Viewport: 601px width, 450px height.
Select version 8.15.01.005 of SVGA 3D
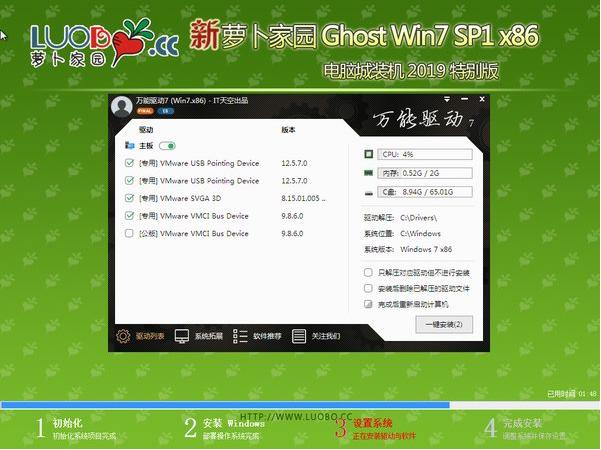pos(303,198)
